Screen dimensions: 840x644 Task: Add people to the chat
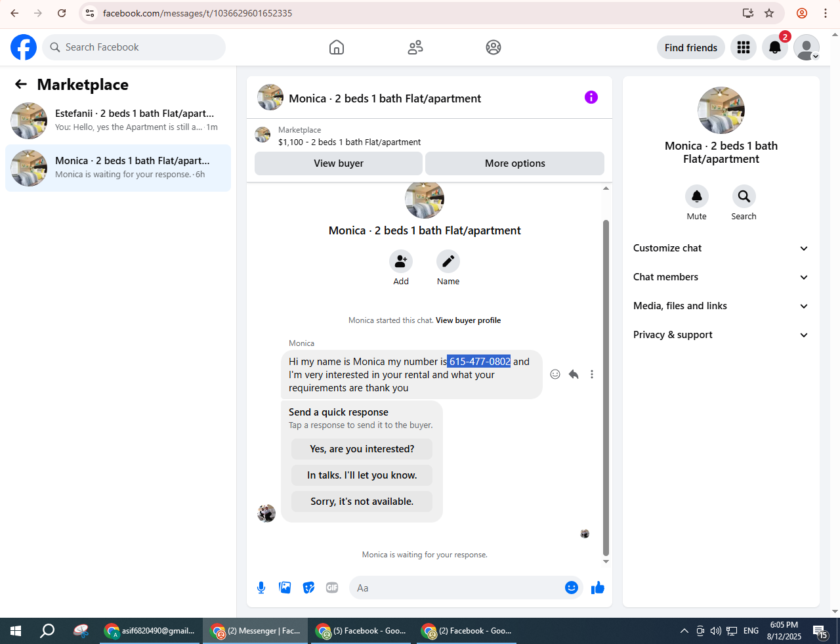tap(401, 261)
